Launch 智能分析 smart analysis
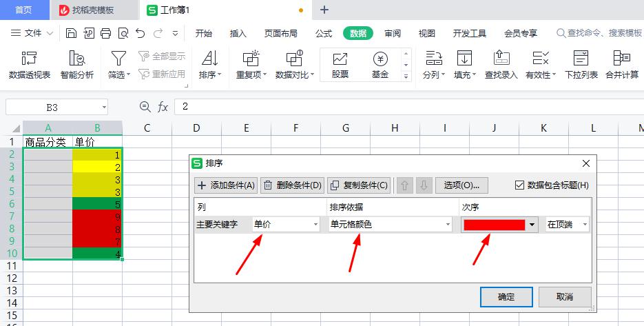The height and width of the screenshot is (326, 644). point(77,65)
